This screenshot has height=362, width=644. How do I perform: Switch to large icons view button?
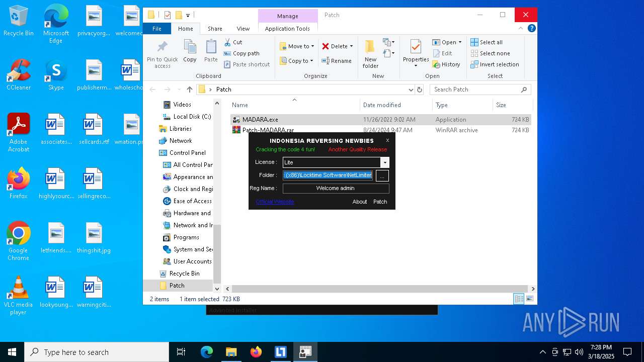(x=529, y=299)
